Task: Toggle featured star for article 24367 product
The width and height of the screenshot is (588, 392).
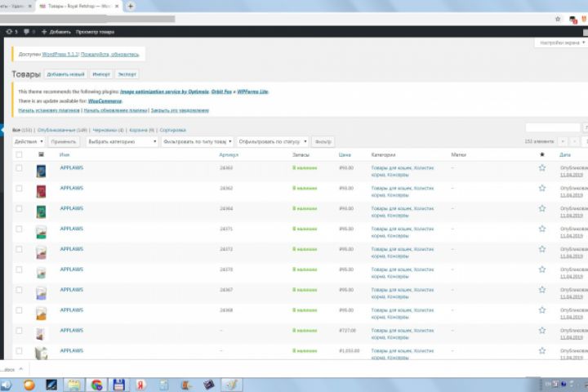Action: pos(542,290)
